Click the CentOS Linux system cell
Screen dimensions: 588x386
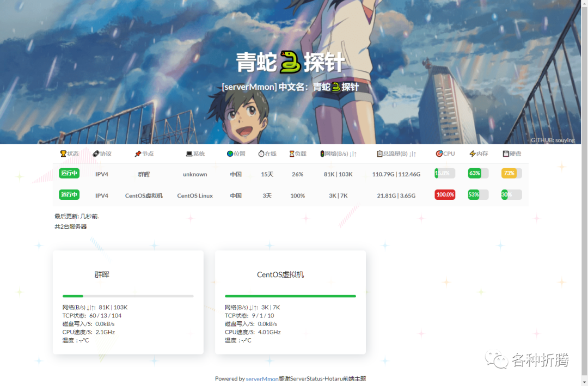tap(195, 196)
